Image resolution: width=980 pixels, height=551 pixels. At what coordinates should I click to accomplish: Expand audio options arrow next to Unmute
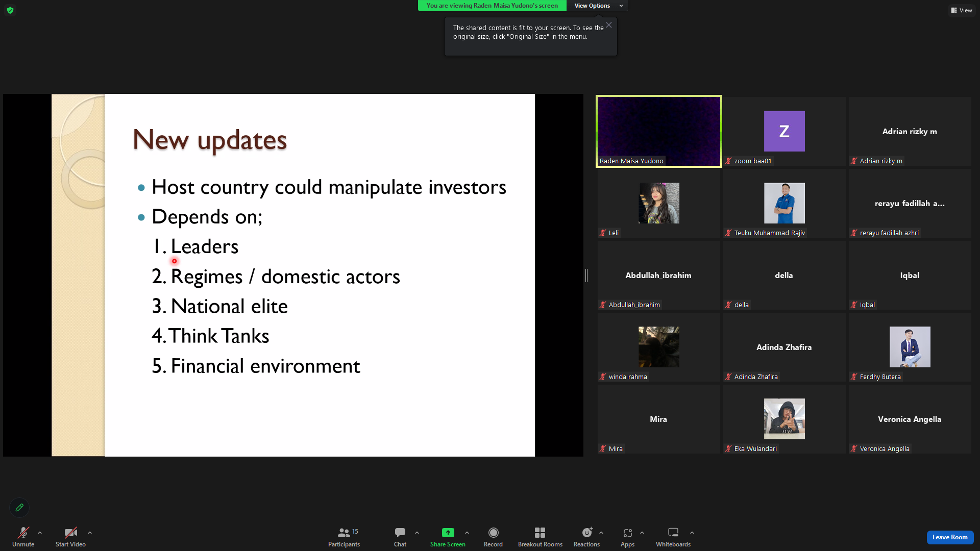40,533
